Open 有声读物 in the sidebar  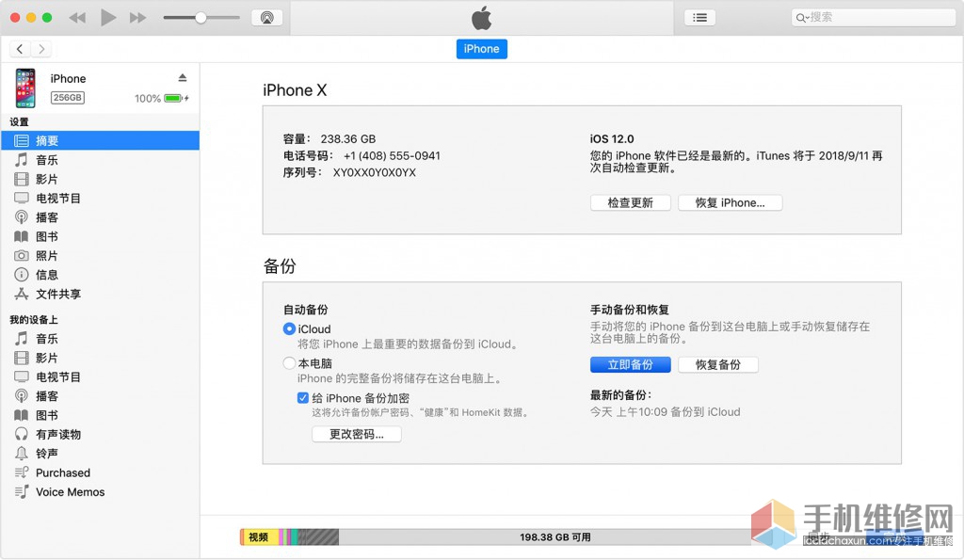[100, 434]
